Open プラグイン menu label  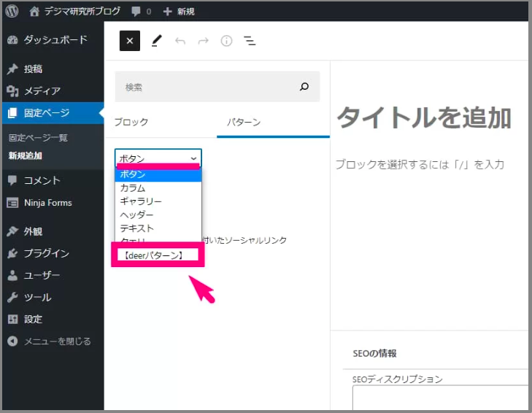[47, 253]
